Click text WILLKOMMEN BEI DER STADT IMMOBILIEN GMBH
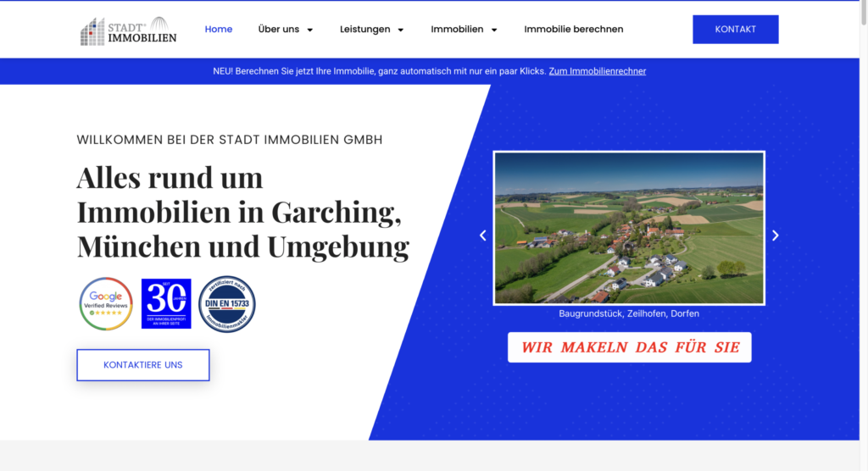Image resolution: width=868 pixels, height=471 pixels. pos(230,140)
